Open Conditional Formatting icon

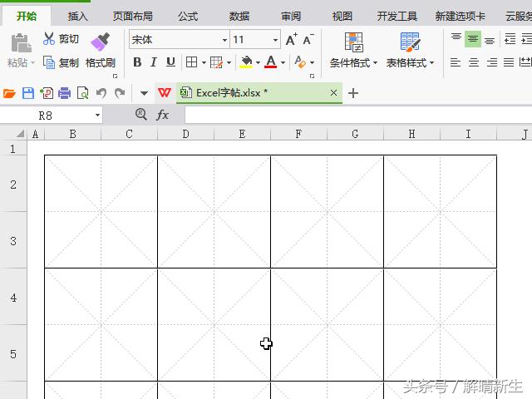click(x=353, y=42)
